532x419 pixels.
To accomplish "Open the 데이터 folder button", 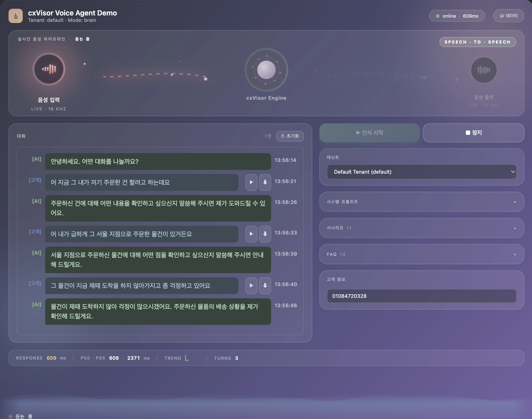I will [509, 16].
